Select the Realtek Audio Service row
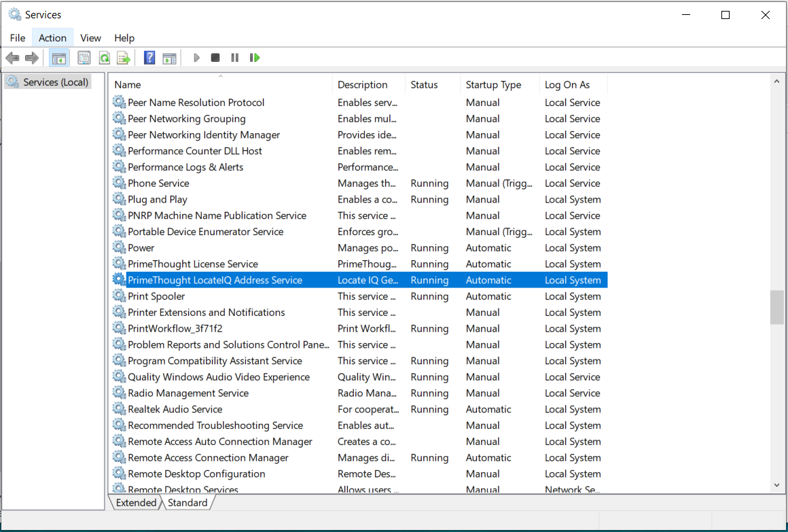This screenshot has width=788, height=532. point(175,409)
